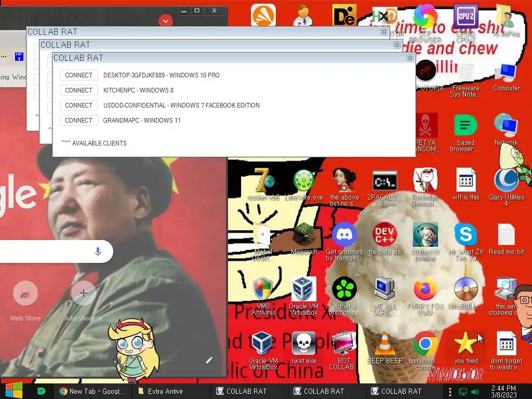Viewport: 532px width, 399px height.
Task: Open BOT COLLAB desktop icon
Action: click(x=344, y=351)
